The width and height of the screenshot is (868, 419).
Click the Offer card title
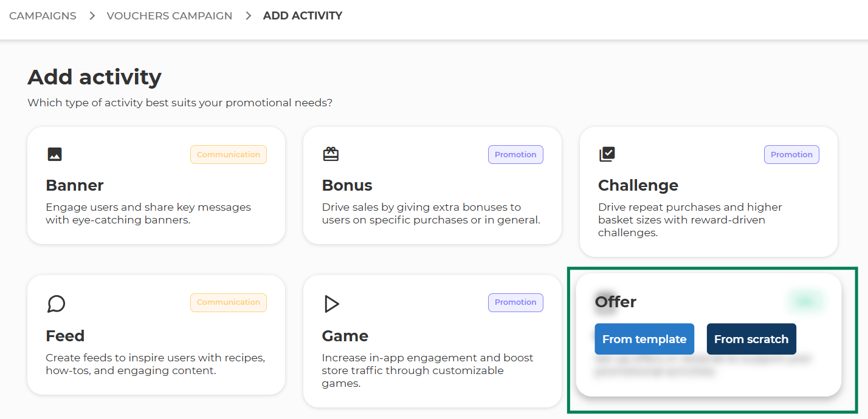(x=616, y=302)
